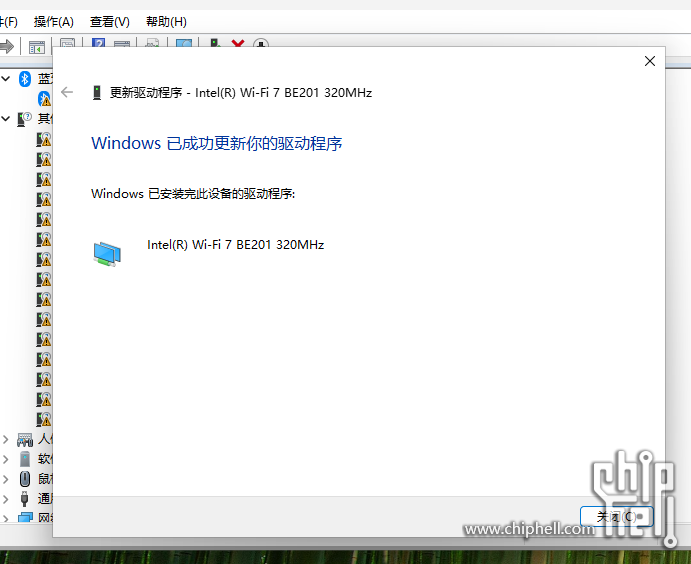The image size is (691, 564).
Task: Open the 文件(F) menu
Action: 9,22
